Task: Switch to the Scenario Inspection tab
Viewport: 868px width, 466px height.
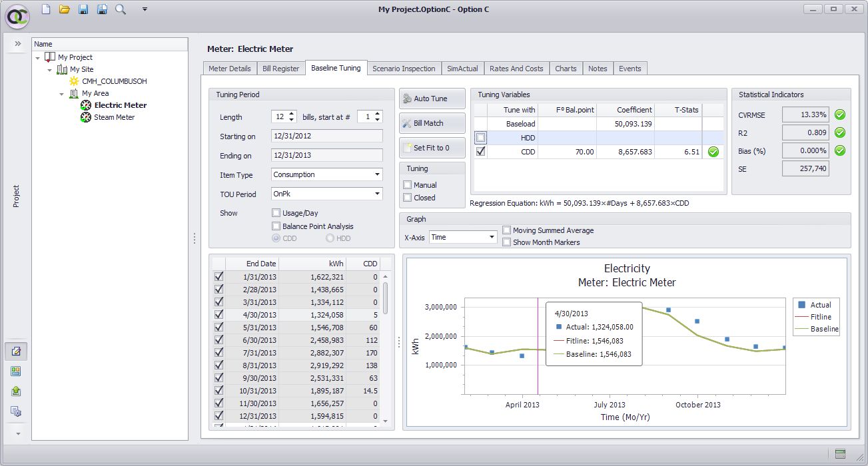Action: (404, 69)
